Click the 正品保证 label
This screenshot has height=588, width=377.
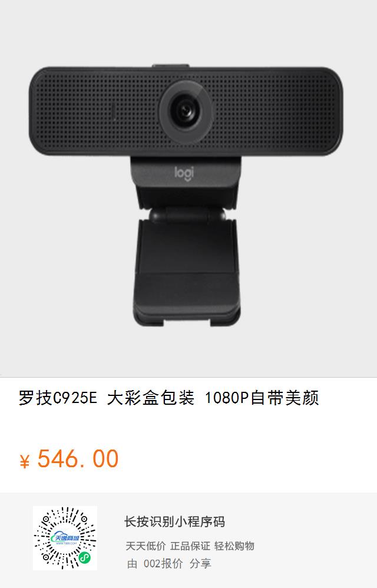tap(190, 546)
